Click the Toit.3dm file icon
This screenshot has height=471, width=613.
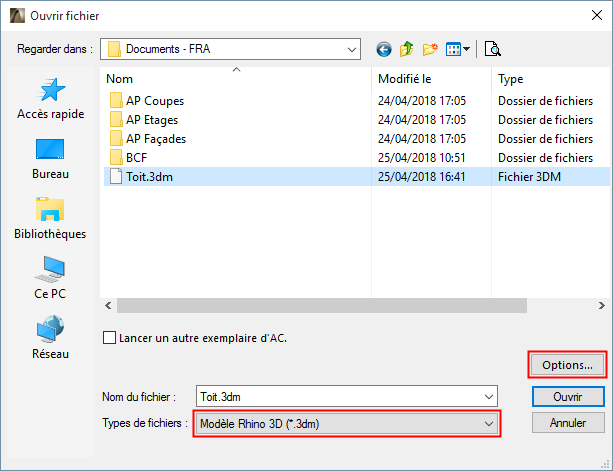(x=116, y=176)
